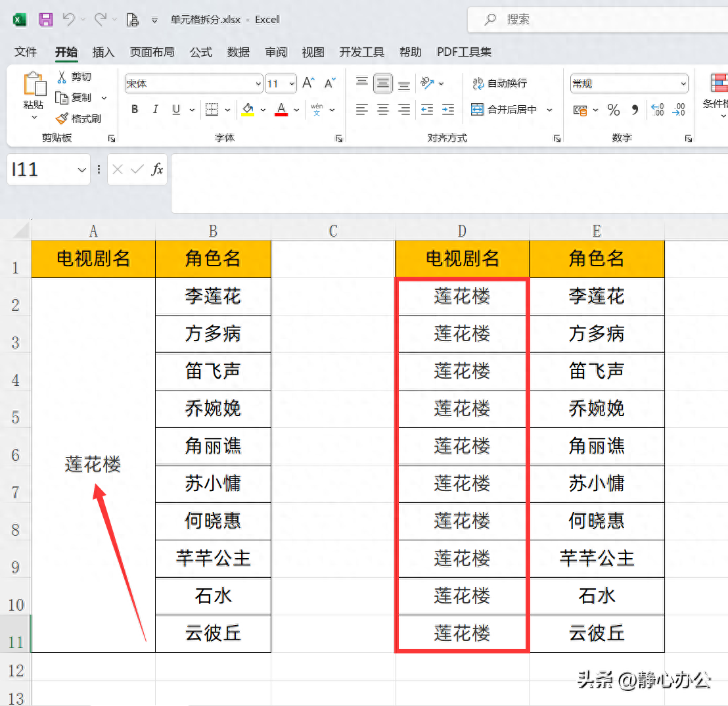Switch to the 页面布局 tab
The height and width of the screenshot is (706, 728).
click(x=152, y=52)
